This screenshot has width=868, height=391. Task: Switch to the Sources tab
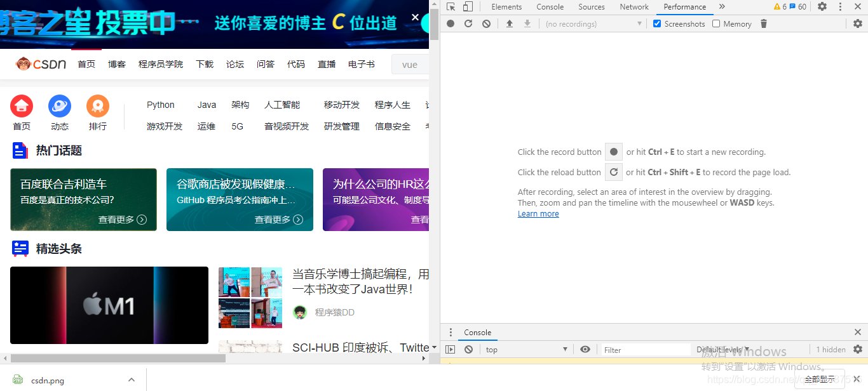[x=592, y=7]
